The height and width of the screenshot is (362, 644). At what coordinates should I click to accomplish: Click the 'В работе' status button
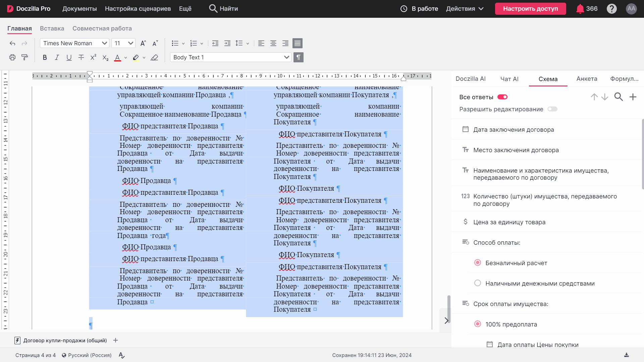point(419,9)
